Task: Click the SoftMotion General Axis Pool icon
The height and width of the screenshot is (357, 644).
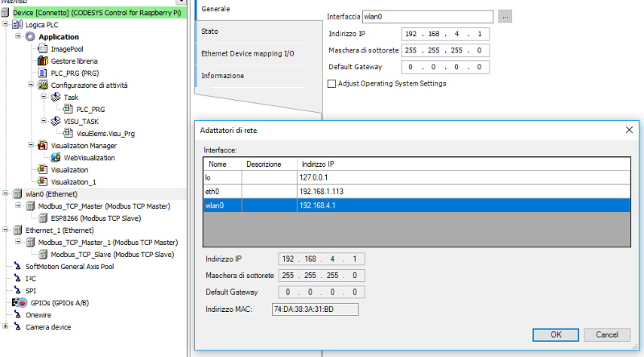Action: (x=17, y=267)
